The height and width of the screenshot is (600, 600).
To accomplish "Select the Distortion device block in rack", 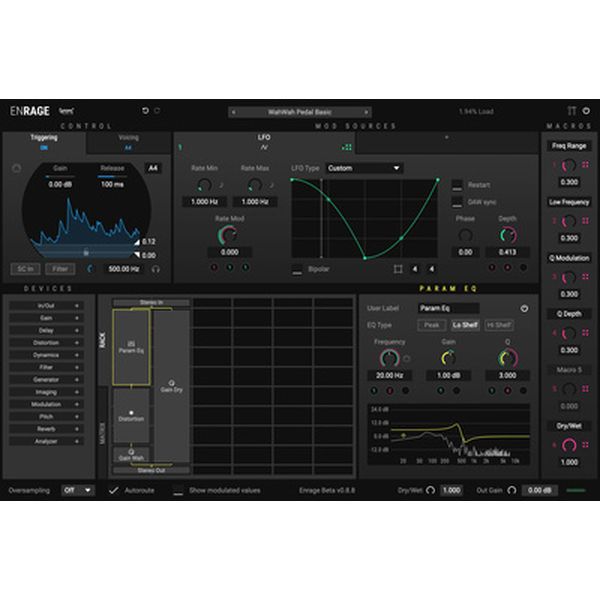I will click(131, 415).
